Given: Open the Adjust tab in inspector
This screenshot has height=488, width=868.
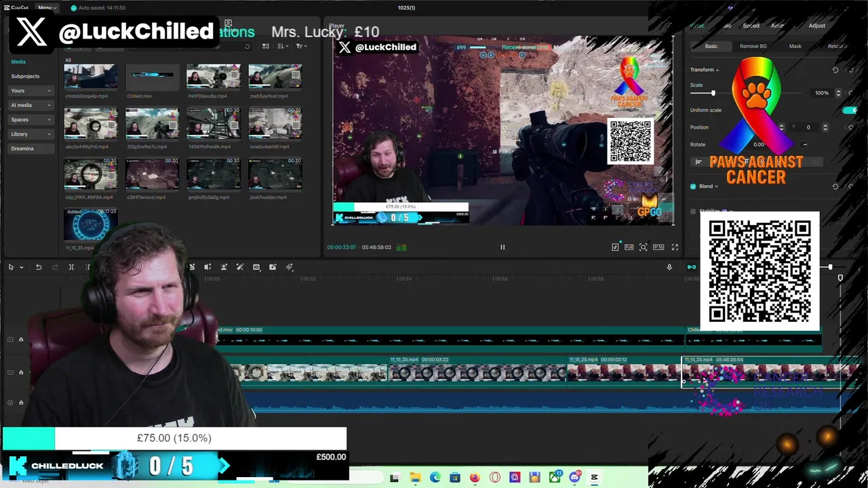Looking at the screenshot, I should pyautogui.click(x=816, y=26).
